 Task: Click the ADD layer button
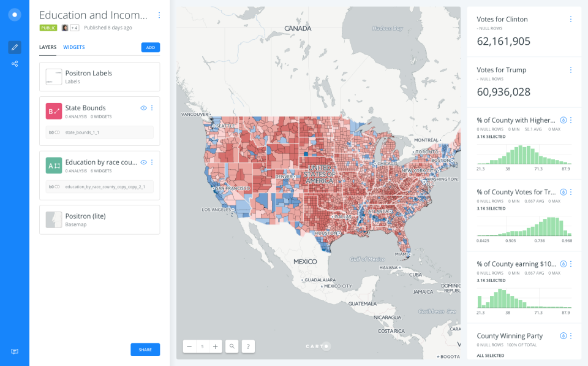pyautogui.click(x=150, y=47)
